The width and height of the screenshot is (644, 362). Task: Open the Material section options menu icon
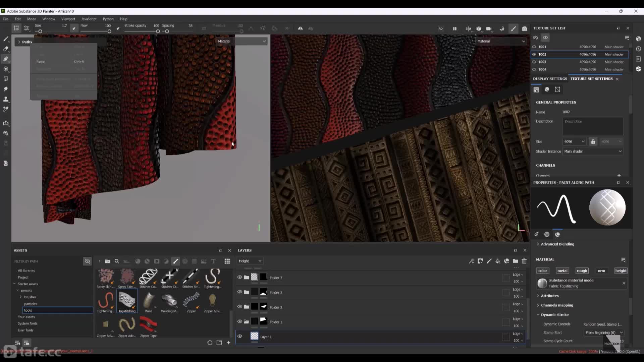coord(623,260)
